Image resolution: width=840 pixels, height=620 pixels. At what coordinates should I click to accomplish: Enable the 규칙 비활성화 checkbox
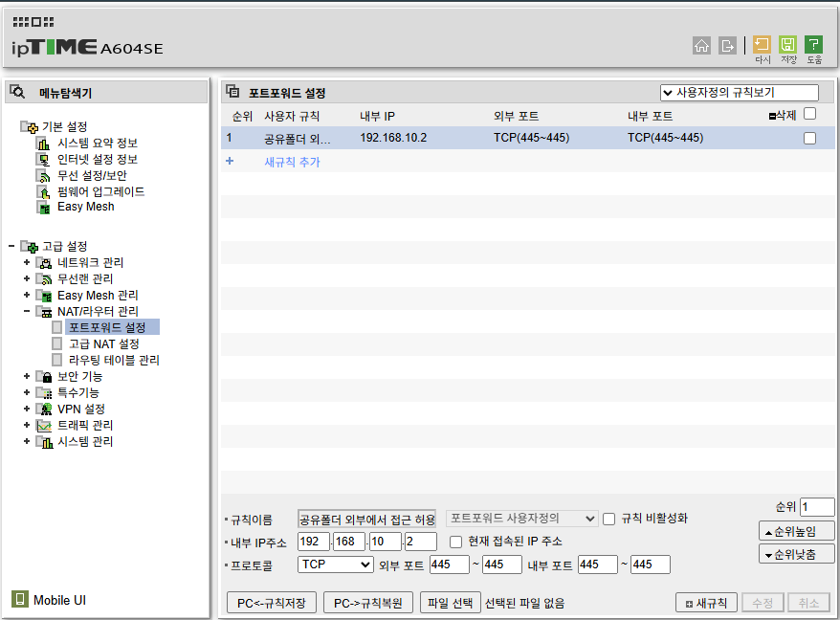click(x=609, y=520)
